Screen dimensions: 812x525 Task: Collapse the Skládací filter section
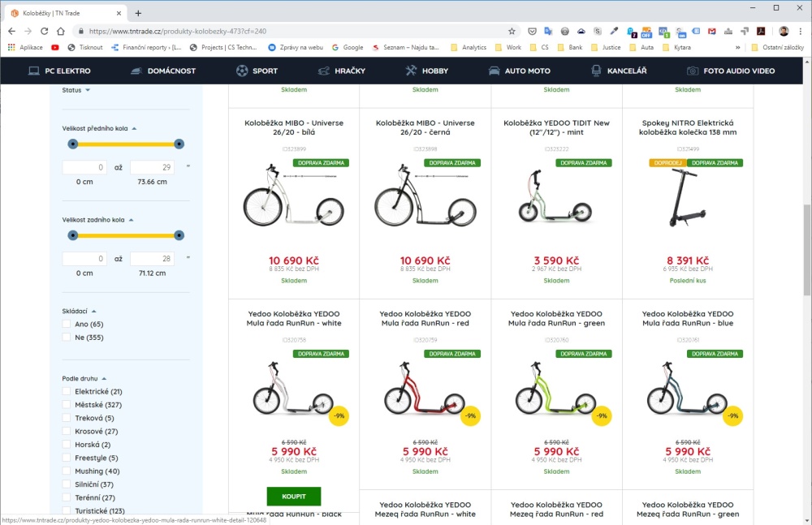coord(80,311)
